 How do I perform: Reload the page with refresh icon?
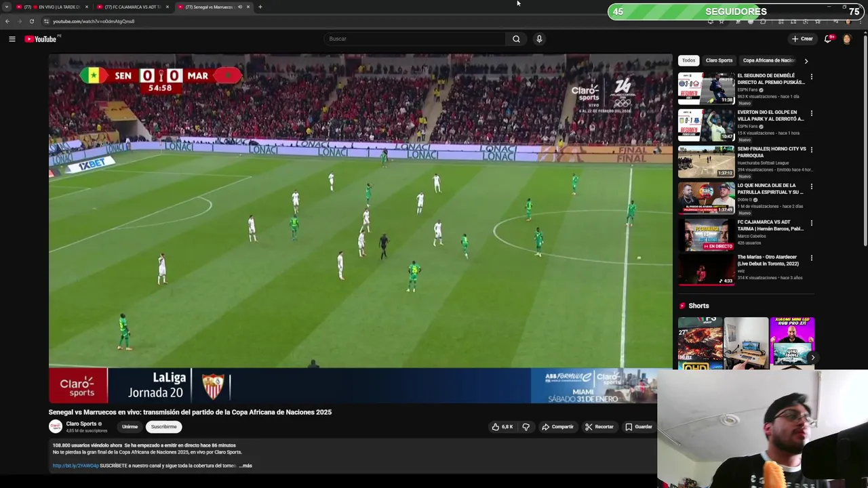click(x=31, y=21)
